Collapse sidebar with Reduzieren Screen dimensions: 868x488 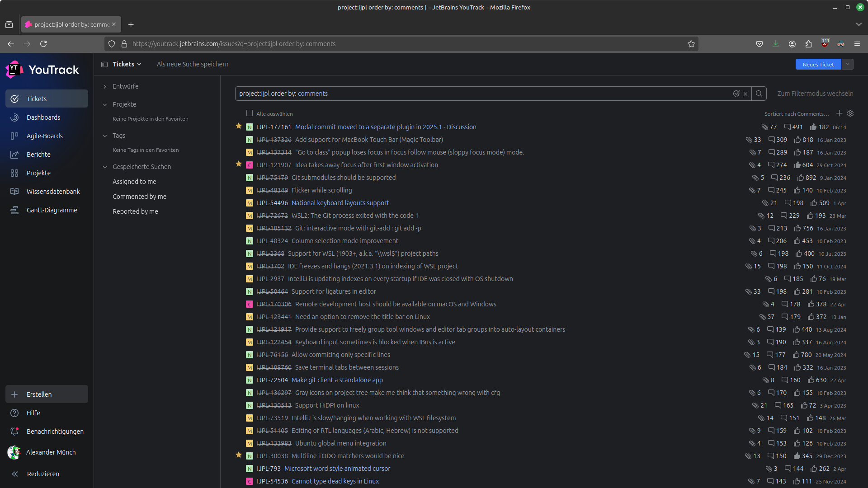click(47, 474)
